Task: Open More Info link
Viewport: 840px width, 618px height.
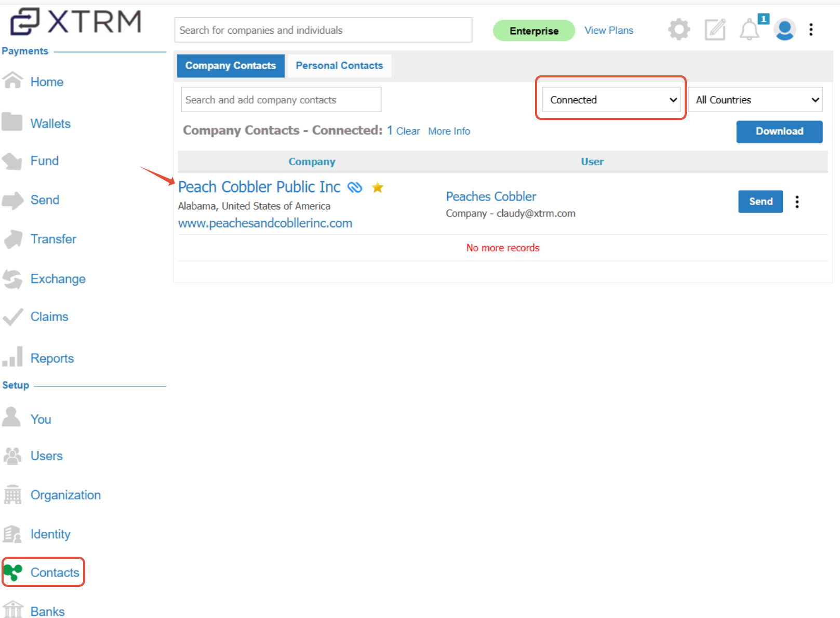Action: pyautogui.click(x=449, y=131)
